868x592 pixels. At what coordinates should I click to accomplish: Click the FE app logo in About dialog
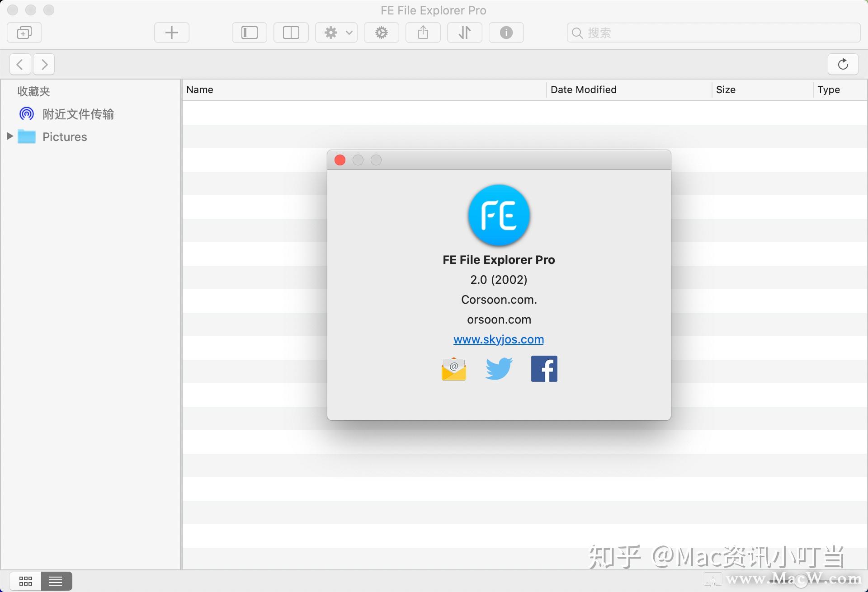499,215
